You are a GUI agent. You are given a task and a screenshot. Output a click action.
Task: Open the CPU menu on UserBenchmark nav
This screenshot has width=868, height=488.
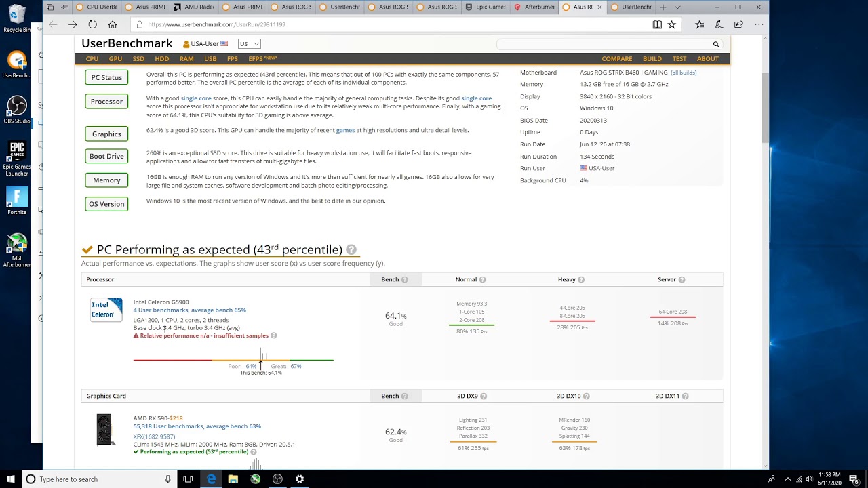point(92,59)
